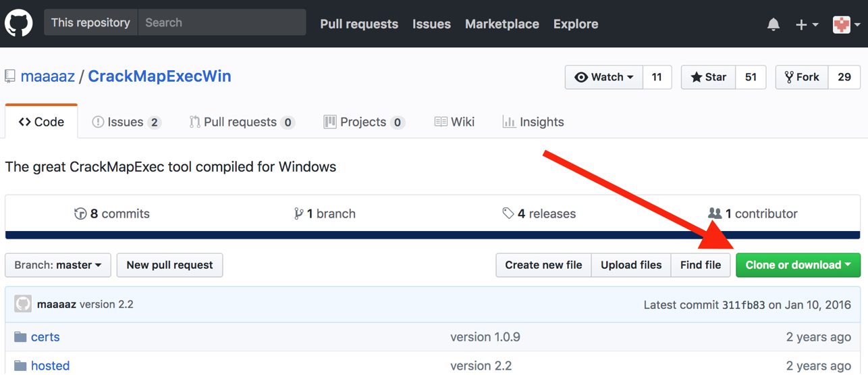Switch to the repository Pull requests tab

(x=242, y=122)
